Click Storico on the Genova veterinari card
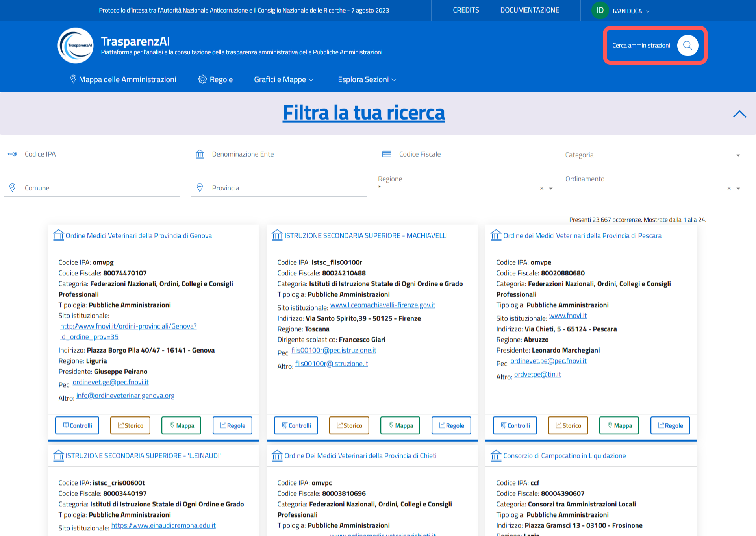The width and height of the screenshot is (756, 536). pyautogui.click(x=130, y=425)
